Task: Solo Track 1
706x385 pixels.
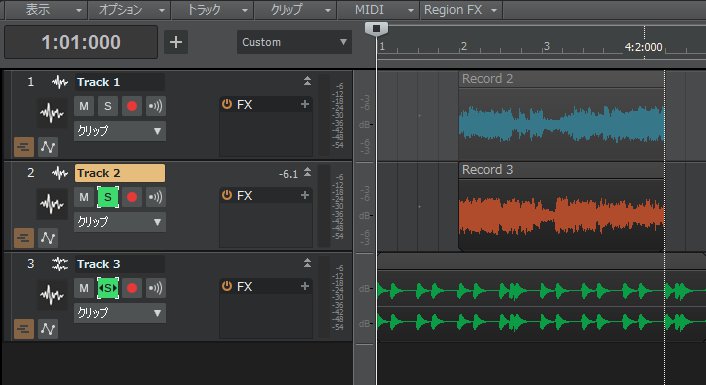Action: pos(108,106)
